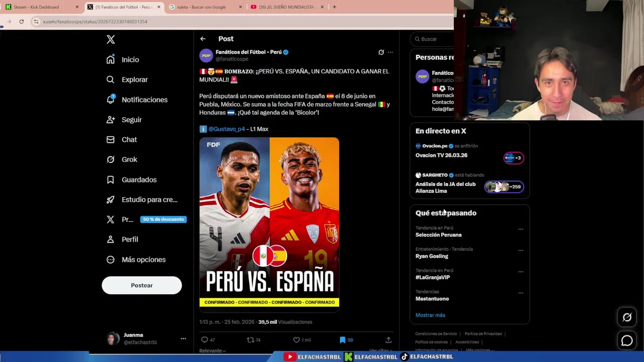The image size is (644, 362).
Task: Switch to EL SUEÑO MUNDIALISTA YouTube tab
Action: tap(287, 7)
